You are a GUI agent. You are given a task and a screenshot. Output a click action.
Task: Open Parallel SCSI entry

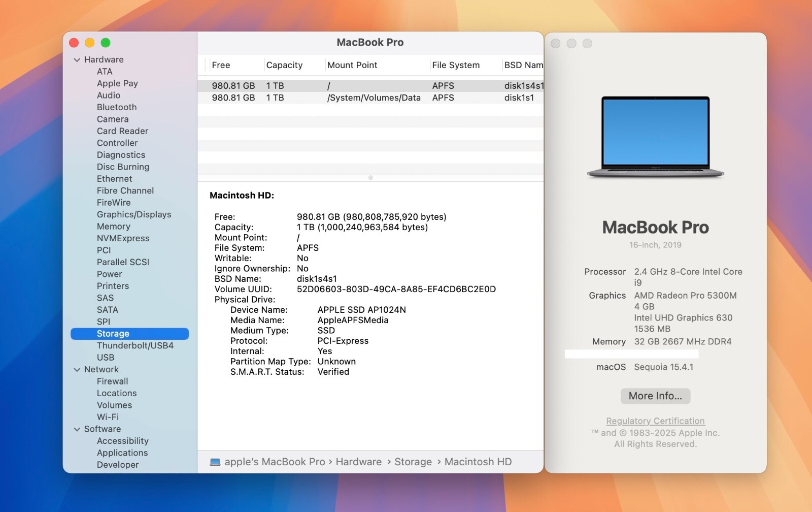(x=123, y=262)
